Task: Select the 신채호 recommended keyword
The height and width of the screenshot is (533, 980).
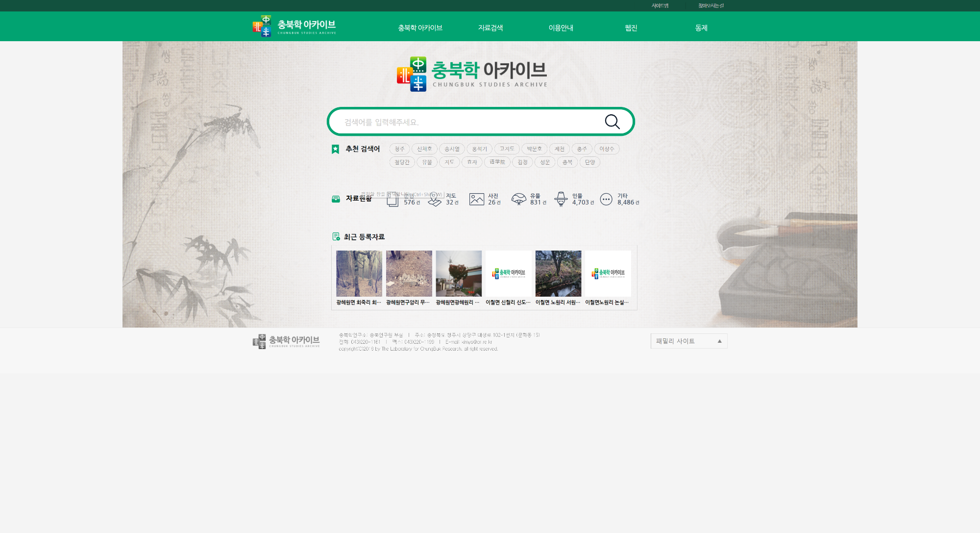Action: (x=424, y=149)
